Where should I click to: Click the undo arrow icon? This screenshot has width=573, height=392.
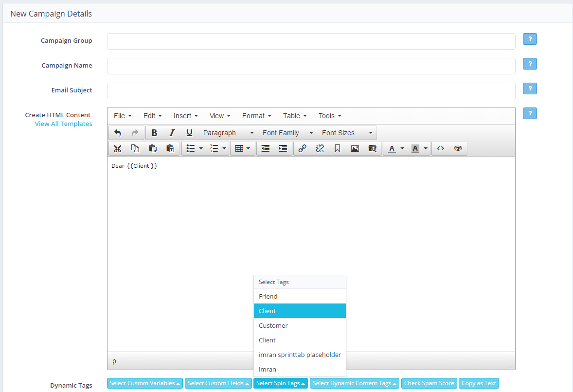[x=118, y=133]
